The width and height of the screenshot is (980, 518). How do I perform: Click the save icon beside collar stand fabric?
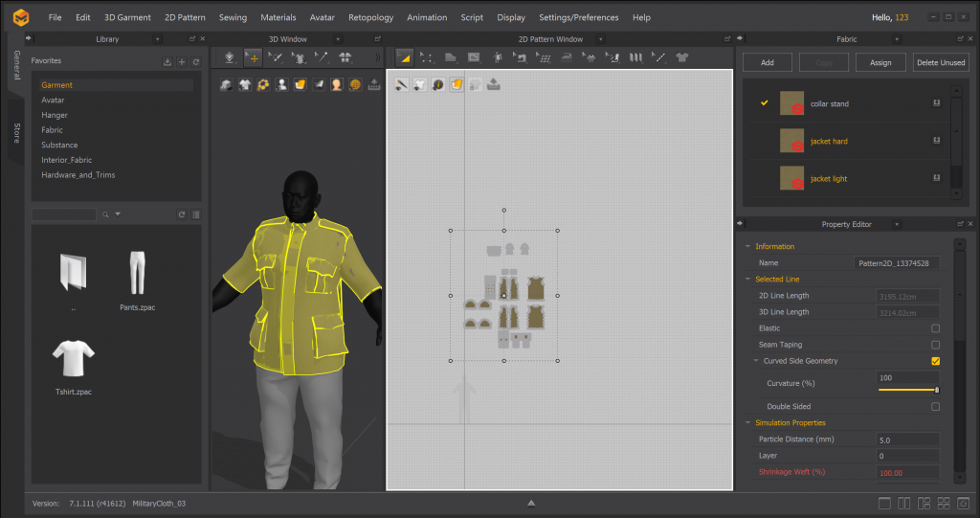935,103
